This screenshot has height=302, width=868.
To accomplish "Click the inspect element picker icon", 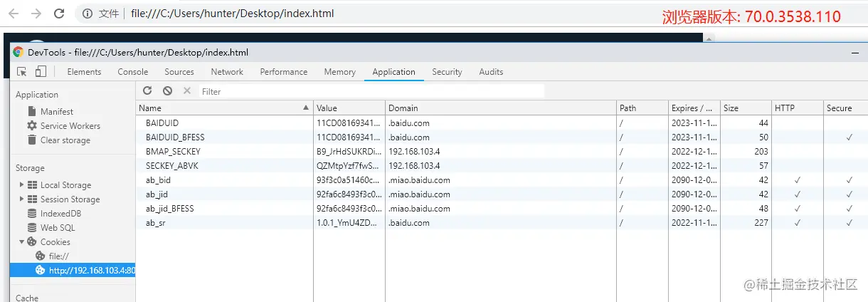I will (x=22, y=72).
